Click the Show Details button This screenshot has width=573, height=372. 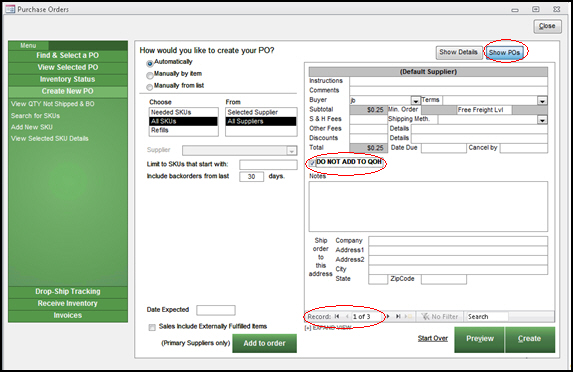(x=459, y=53)
